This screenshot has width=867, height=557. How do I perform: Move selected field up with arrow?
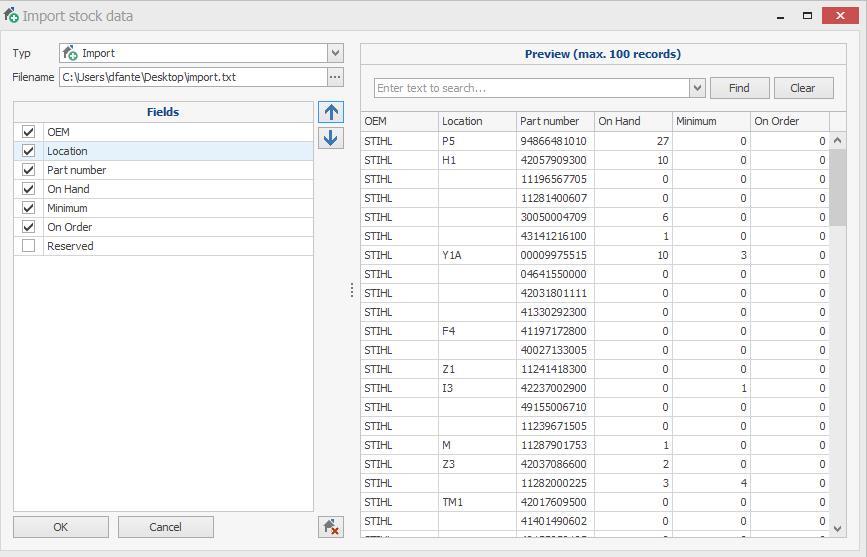[x=331, y=112]
